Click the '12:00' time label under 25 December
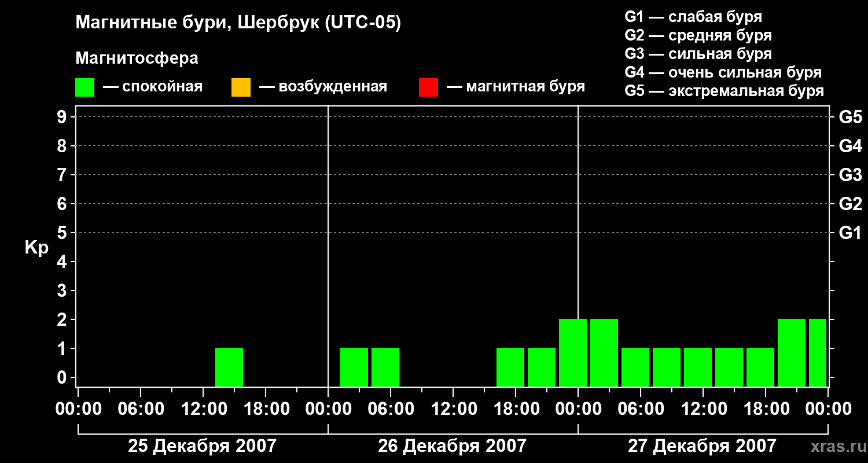This screenshot has width=868, height=463. click(204, 409)
